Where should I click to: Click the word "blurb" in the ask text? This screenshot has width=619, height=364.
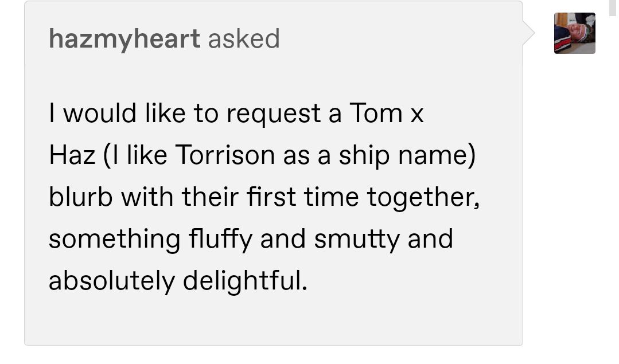pos(80,197)
